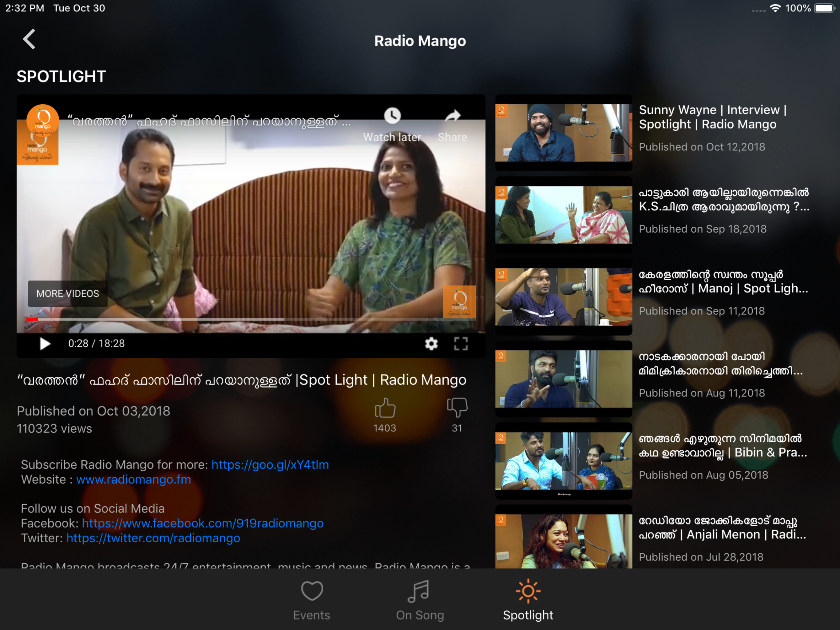Screen dimensions: 840x630
Task: Click the video progress bar
Action: coord(251,320)
